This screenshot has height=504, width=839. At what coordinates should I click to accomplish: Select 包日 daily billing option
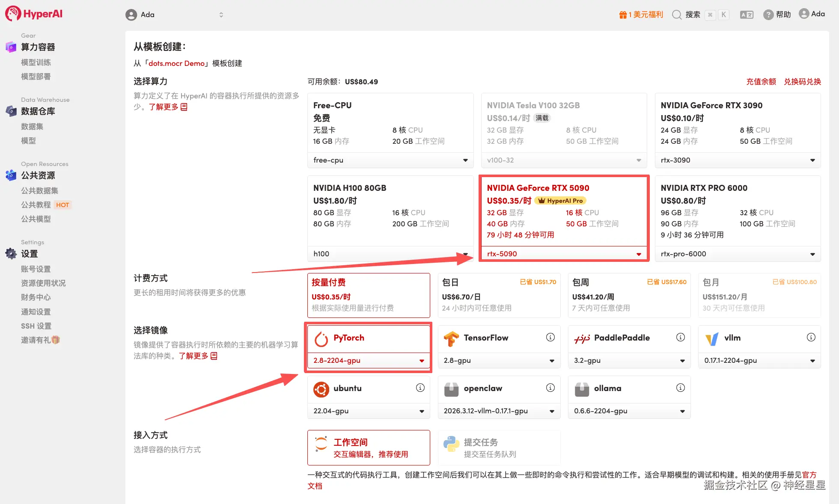tap(499, 295)
